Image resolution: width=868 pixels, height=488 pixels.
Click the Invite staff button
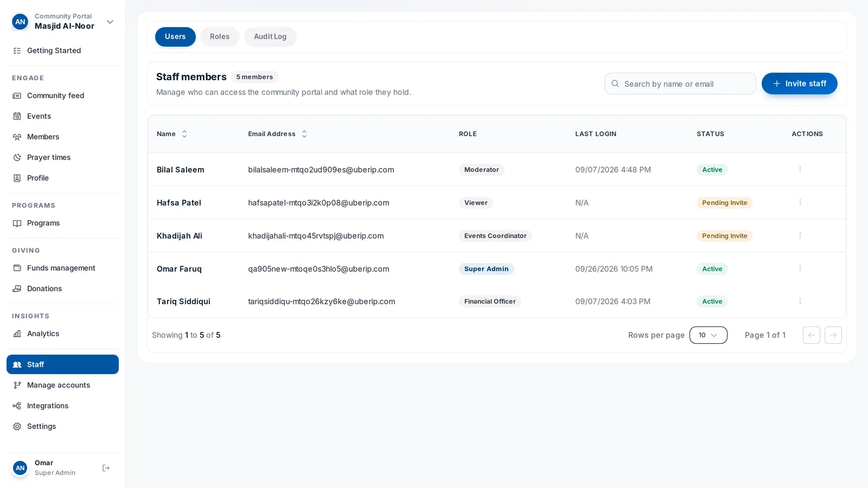(x=799, y=84)
